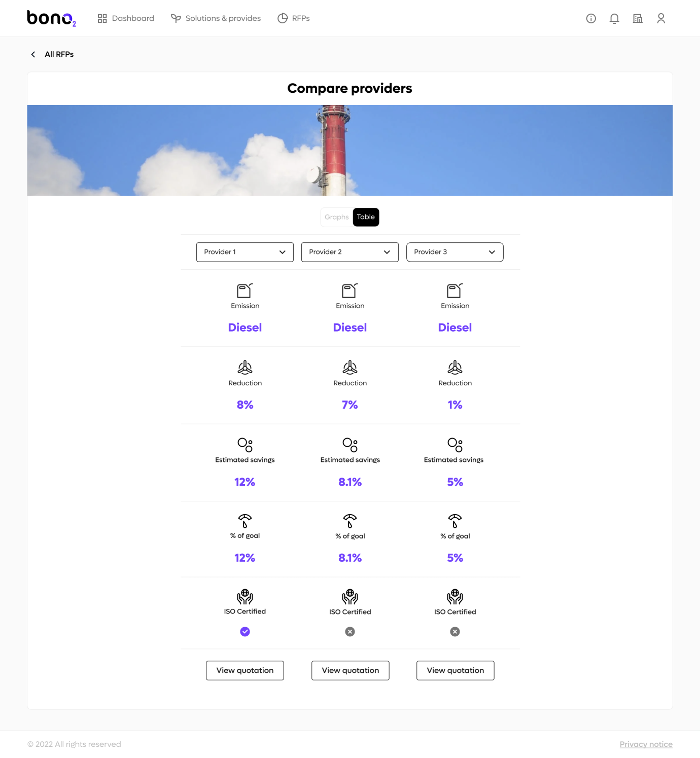Image resolution: width=700 pixels, height=758 pixels.
Task: Click the ISO Certified cross mark under Provider 3
Action: coord(455,631)
